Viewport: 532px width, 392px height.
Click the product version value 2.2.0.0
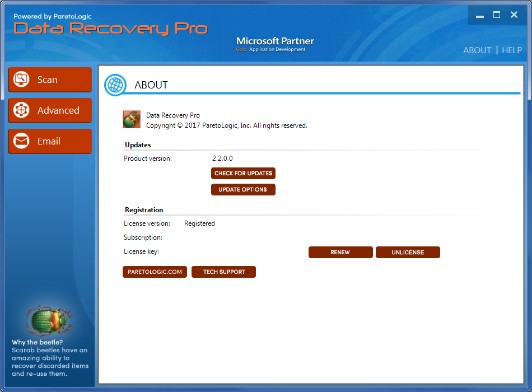(x=222, y=158)
